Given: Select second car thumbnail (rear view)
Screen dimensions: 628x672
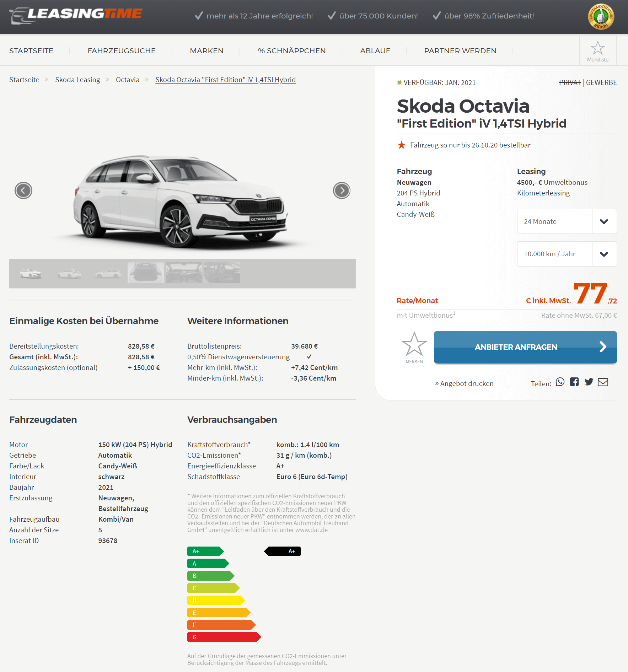Looking at the screenshot, I should tap(69, 273).
